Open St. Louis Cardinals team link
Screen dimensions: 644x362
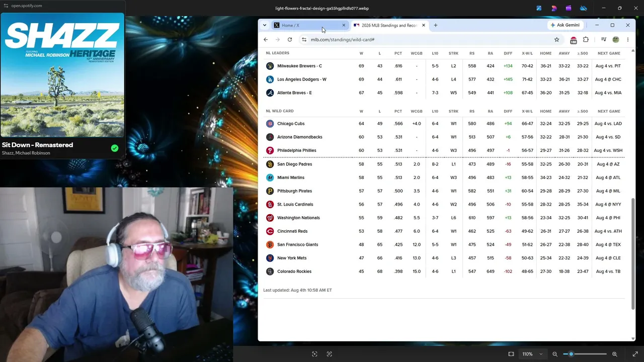295,205
